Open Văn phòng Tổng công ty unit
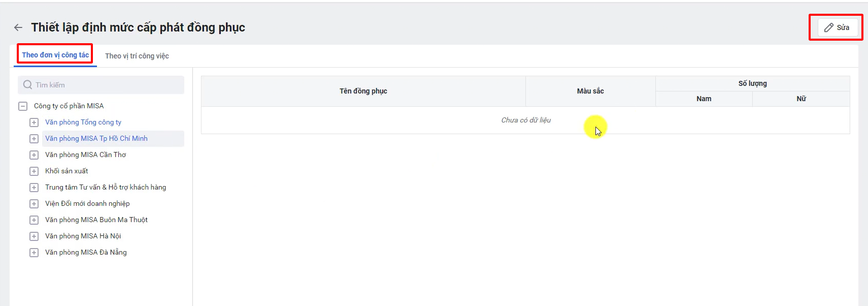 coord(83,122)
